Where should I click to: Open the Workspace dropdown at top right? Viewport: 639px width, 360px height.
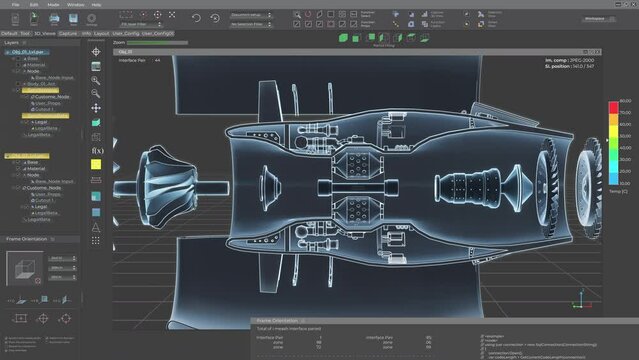point(599,19)
